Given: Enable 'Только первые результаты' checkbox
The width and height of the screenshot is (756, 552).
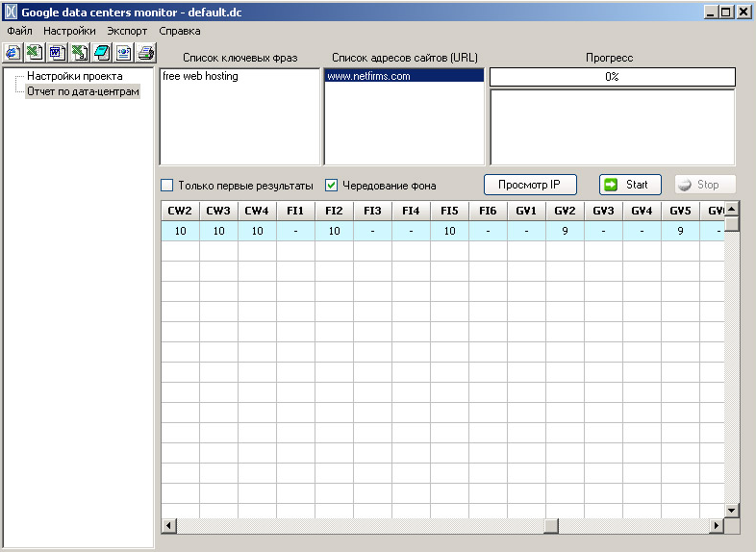Looking at the screenshot, I should (166, 186).
